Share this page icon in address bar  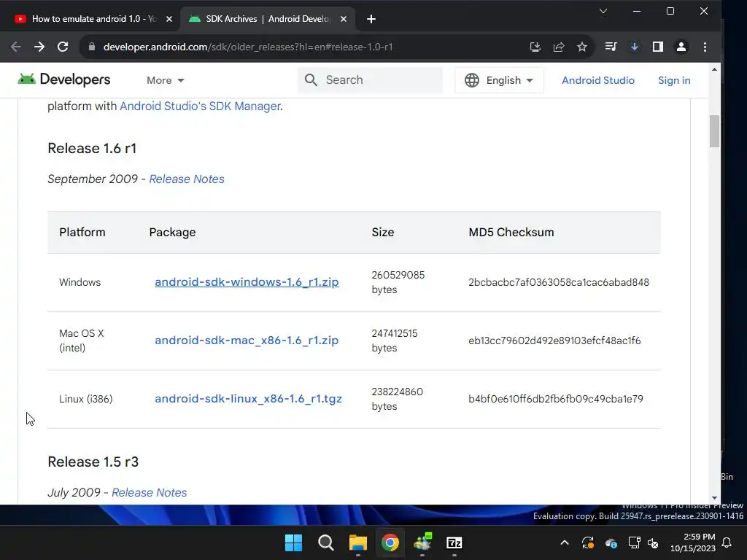[558, 47]
